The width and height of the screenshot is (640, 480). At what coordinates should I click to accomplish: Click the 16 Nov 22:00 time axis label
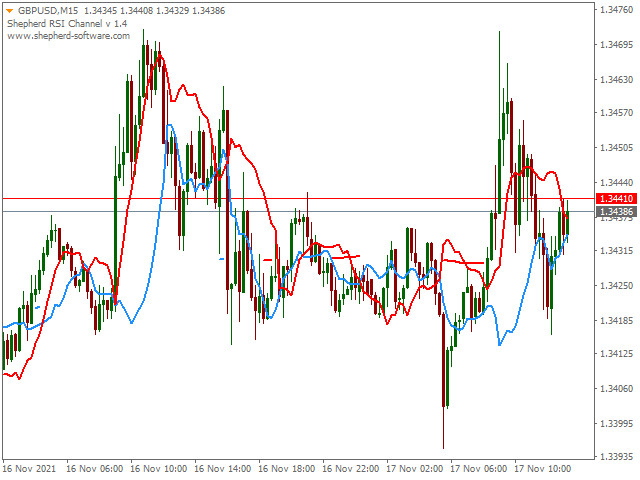pos(351,469)
